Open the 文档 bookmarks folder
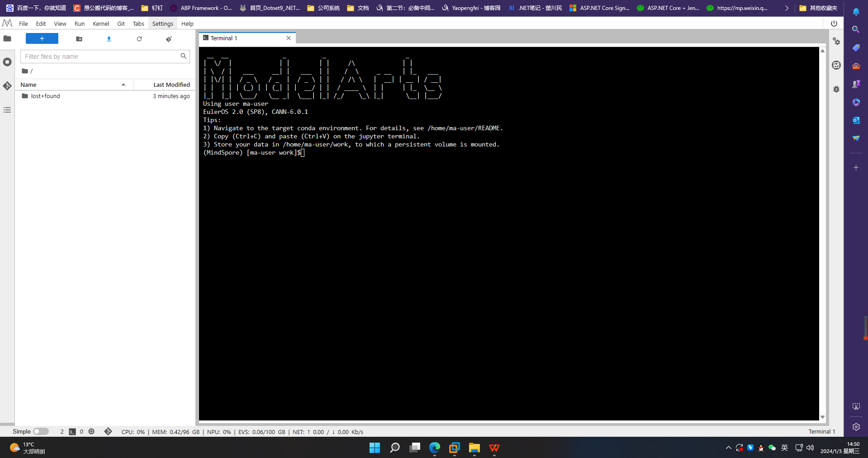The width and height of the screenshot is (868, 458). [x=358, y=8]
